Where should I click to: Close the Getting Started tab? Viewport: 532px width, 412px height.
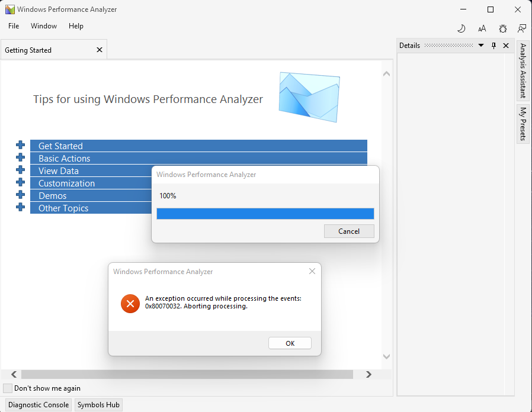[100, 50]
